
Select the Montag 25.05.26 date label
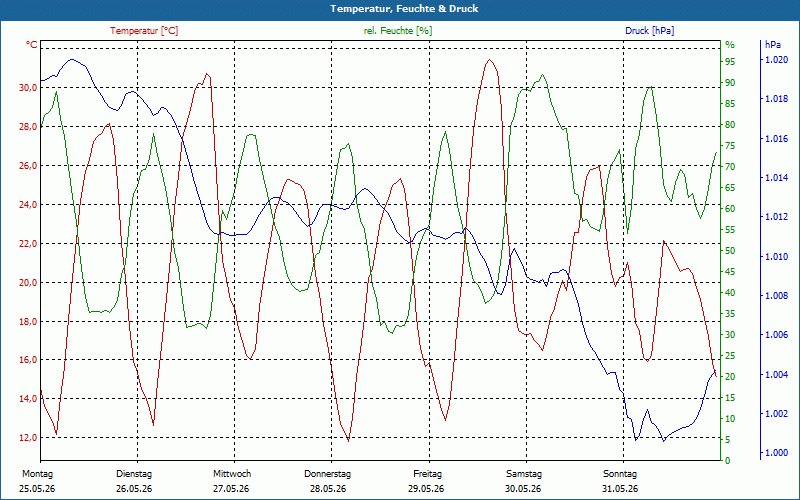coord(37,481)
